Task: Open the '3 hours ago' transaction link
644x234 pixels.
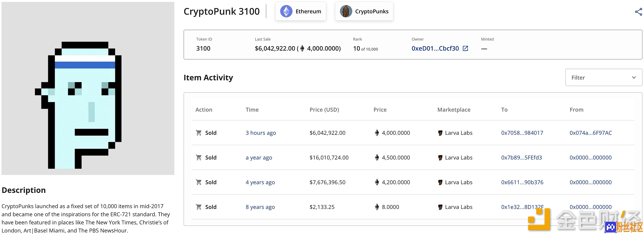Action: [x=260, y=133]
